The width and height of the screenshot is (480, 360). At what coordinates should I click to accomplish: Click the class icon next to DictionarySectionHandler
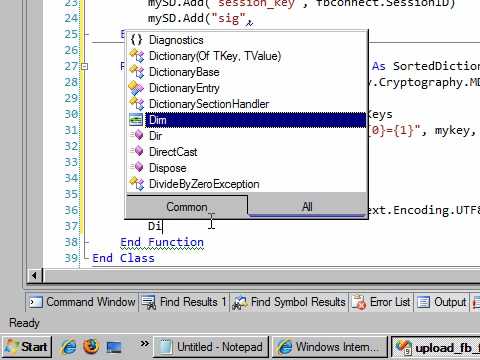[x=136, y=104]
